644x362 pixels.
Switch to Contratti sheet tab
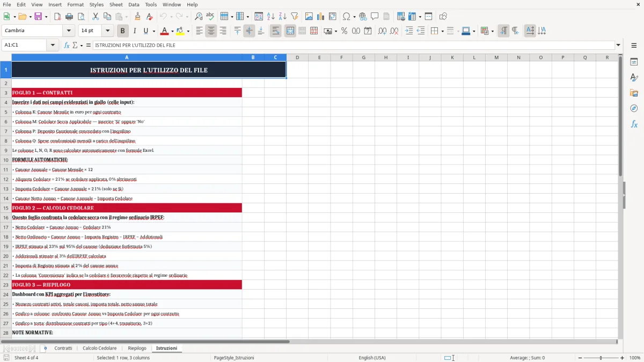[63, 349]
